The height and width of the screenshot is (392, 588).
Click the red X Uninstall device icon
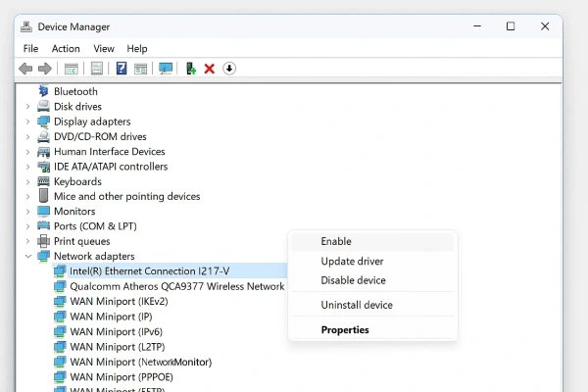click(210, 69)
